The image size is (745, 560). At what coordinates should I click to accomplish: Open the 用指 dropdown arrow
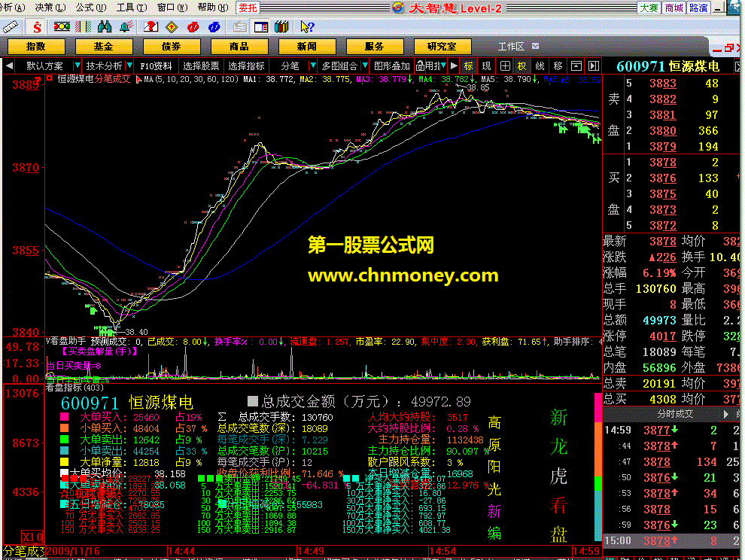[442, 65]
